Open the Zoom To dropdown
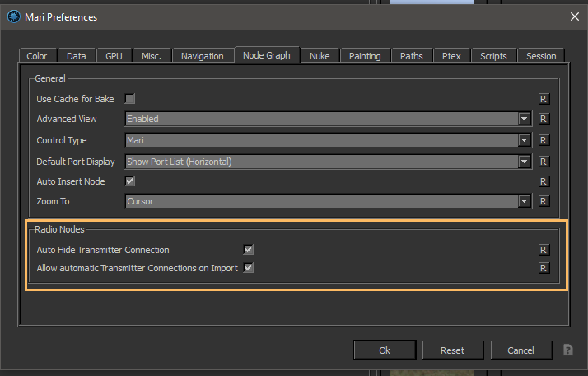The width and height of the screenshot is (588, 376). 524,201
